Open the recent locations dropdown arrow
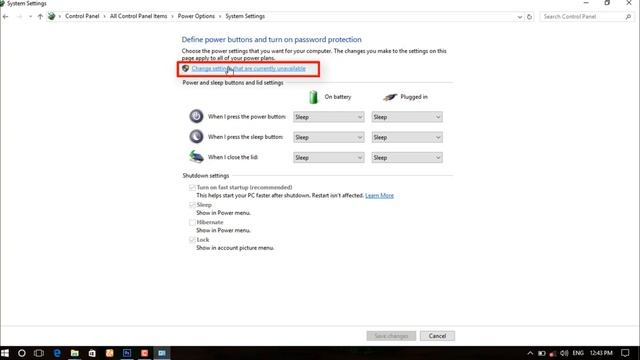Image resolution: width=640 pixels, height=360 pixels. coord(30,17)
